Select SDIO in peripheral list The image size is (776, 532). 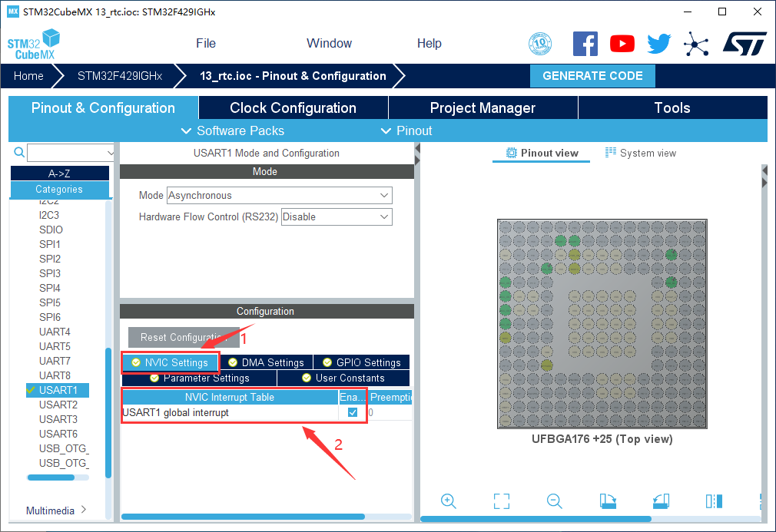pyautogui.click(x=51, y=230)
